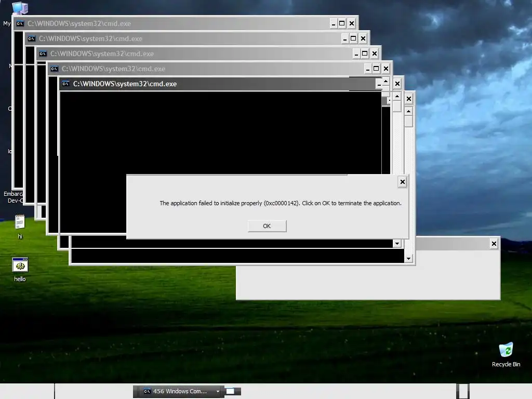
Task: Maximize the second cmd window
Action: pyautogui.click(x=353, y=38)
